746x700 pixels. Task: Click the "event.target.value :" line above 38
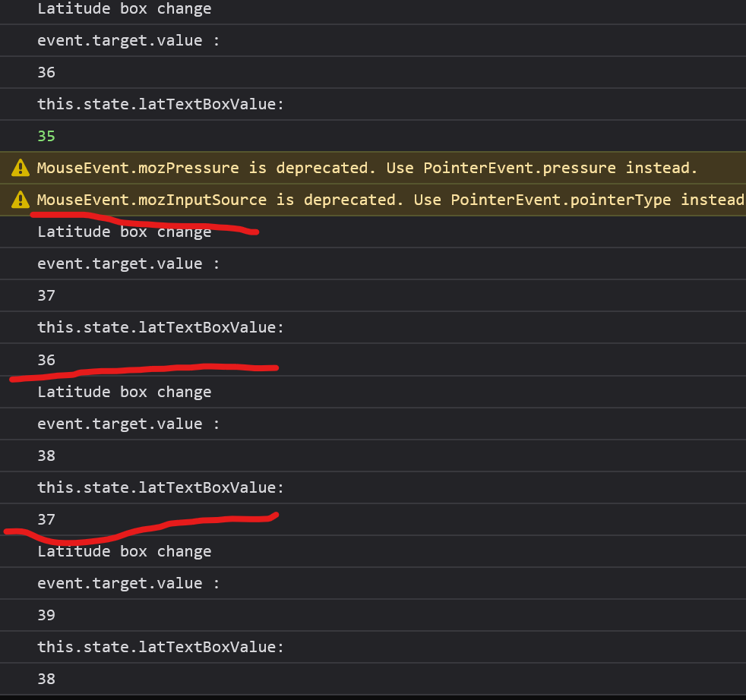(128, 424)
